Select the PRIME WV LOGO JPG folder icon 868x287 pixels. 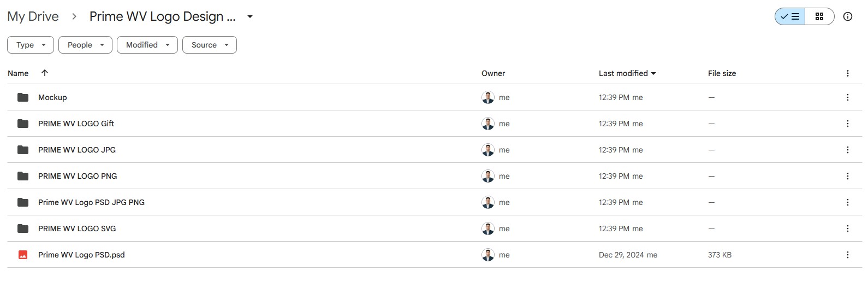coord(23,150)
